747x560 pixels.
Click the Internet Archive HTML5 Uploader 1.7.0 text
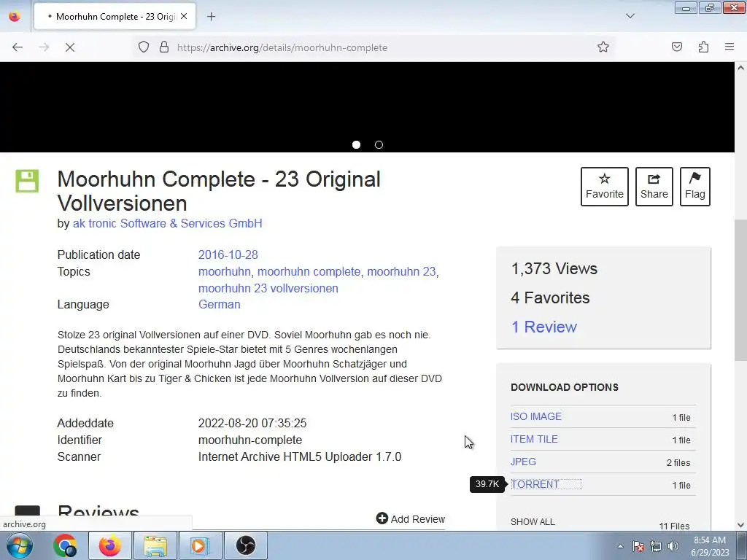[x=300, y=456]
